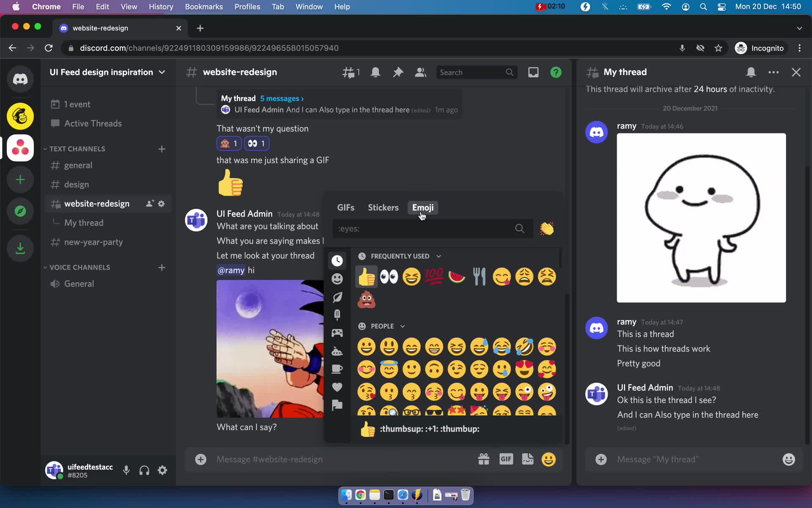Join General voice channel
The height and width of the screenshot is (508, 812).
pos(108,284)
